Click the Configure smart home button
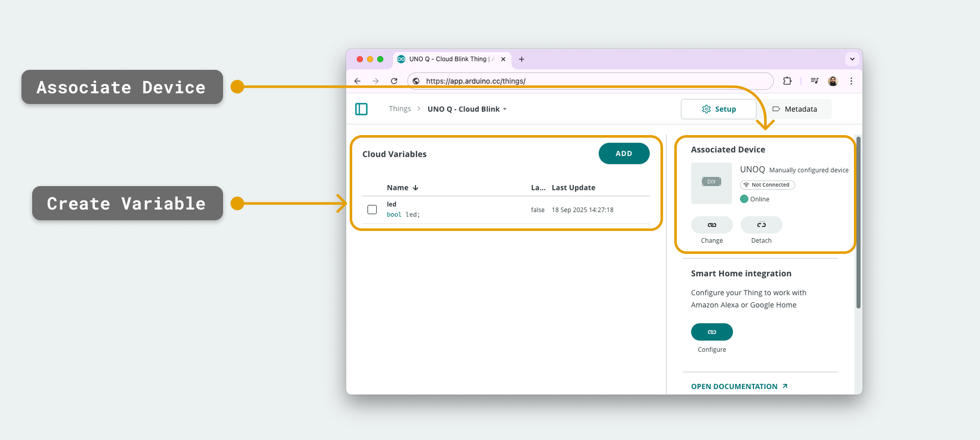 (712, 332)
